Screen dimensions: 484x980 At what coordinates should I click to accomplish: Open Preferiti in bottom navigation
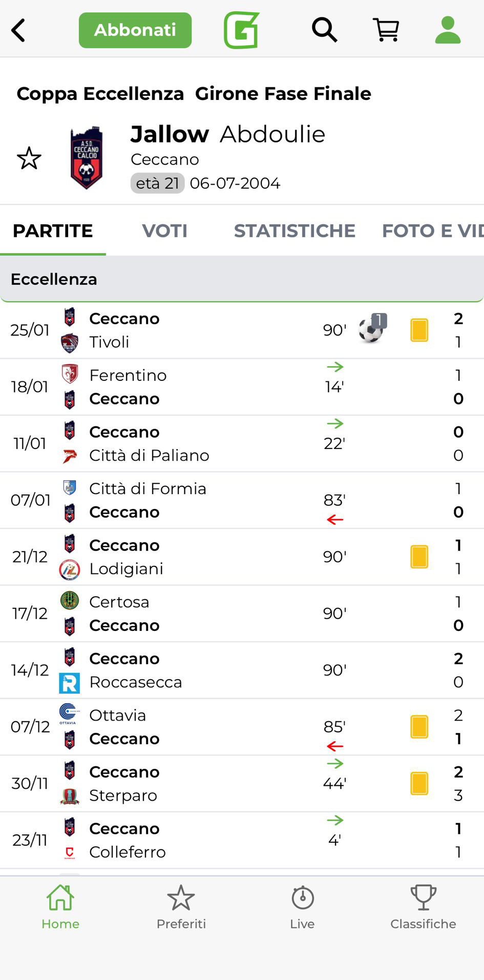[181, 907]
